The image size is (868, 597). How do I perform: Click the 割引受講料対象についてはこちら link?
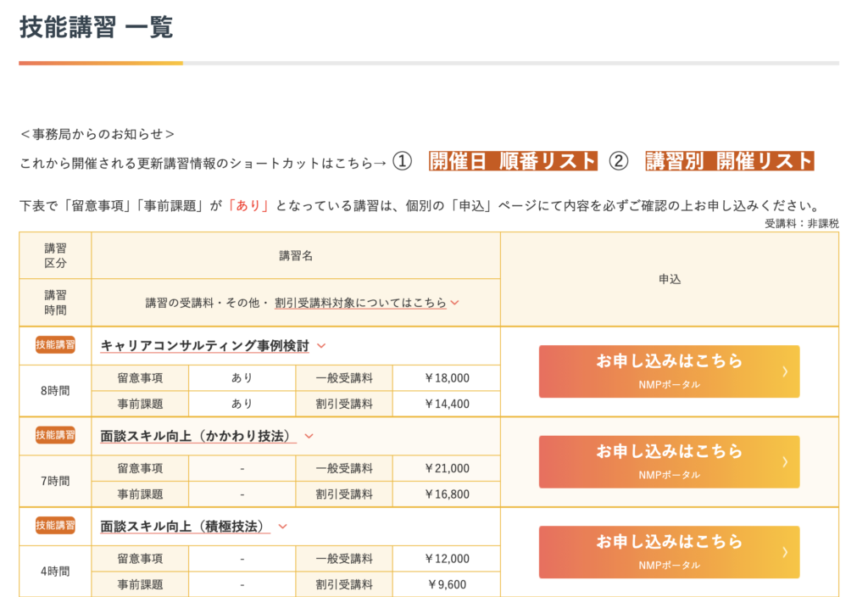(x=360, y=303)
